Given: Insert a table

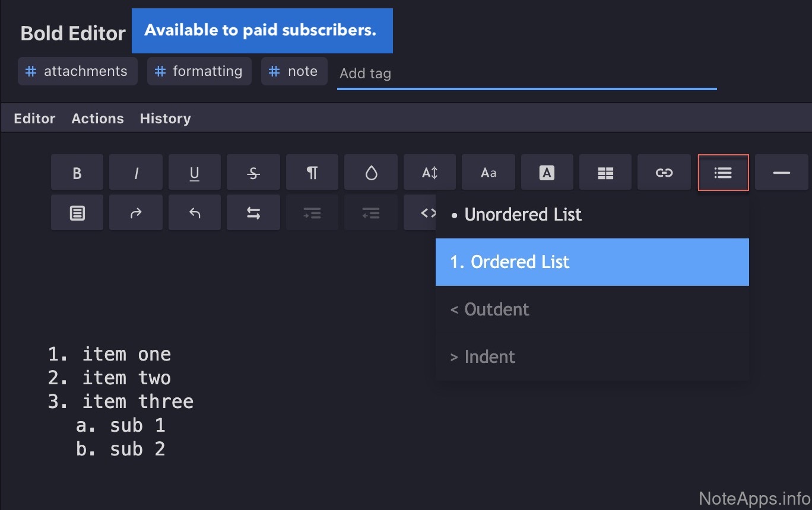Looking at the screenshot, I should click(x=605, y=173).
